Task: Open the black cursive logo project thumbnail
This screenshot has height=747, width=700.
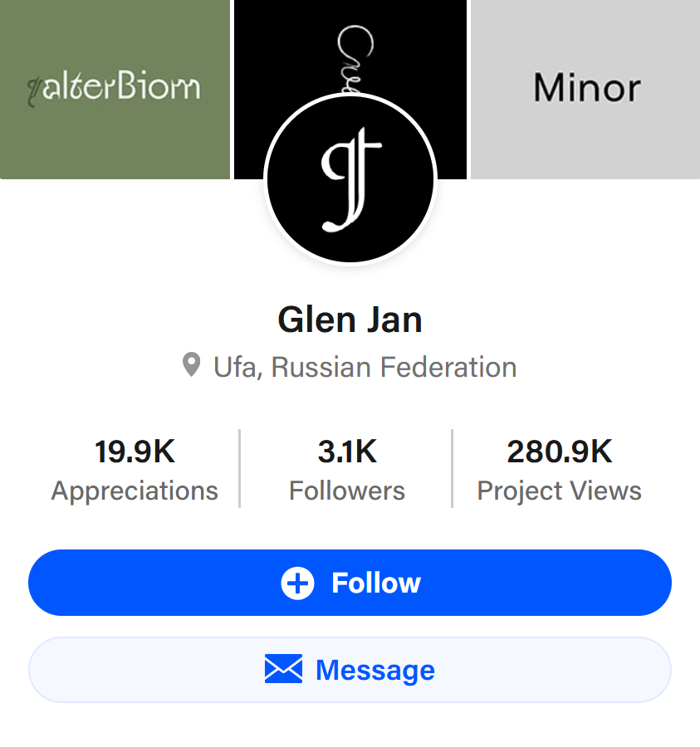Action: pos(350,47)
